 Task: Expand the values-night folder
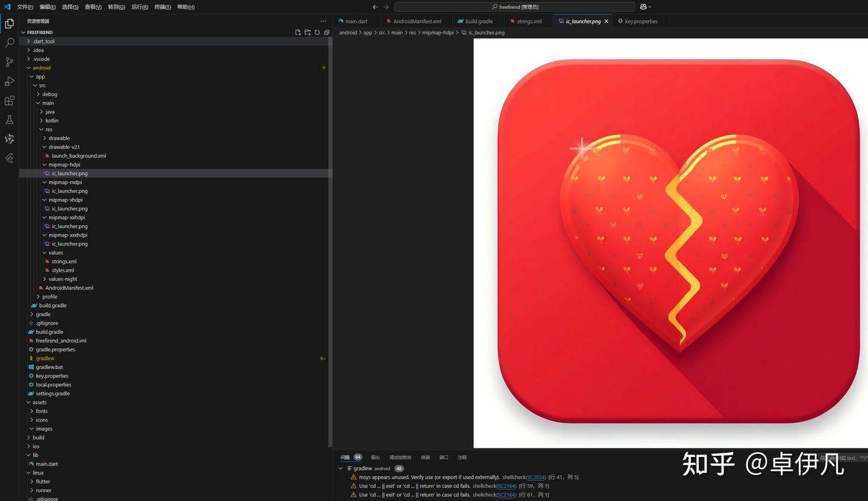click(x=63, y=279)
